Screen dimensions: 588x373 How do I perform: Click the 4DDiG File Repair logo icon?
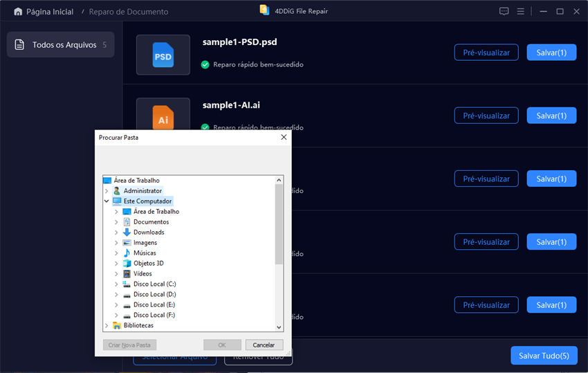pos(264,10)
